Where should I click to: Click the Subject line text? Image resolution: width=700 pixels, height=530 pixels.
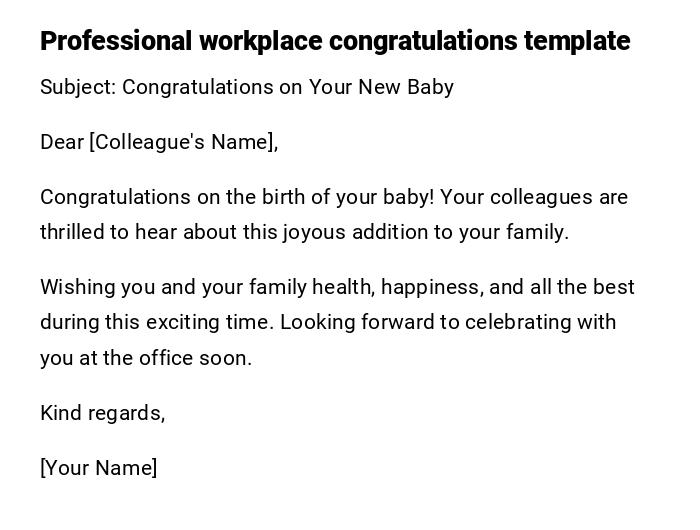pos(246,87)
